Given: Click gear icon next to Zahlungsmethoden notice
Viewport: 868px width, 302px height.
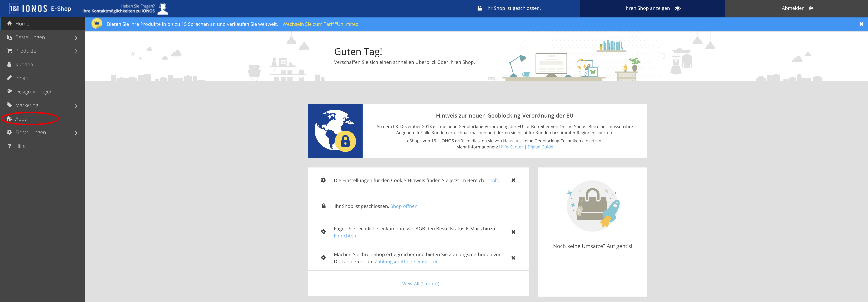Looking at the screenshot, I should click(323, 257).
